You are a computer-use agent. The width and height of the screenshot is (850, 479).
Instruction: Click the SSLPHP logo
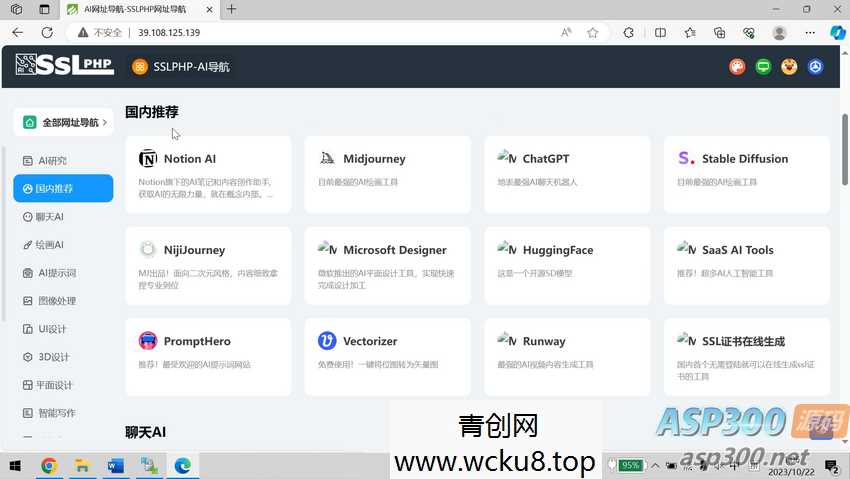(65, 65)
